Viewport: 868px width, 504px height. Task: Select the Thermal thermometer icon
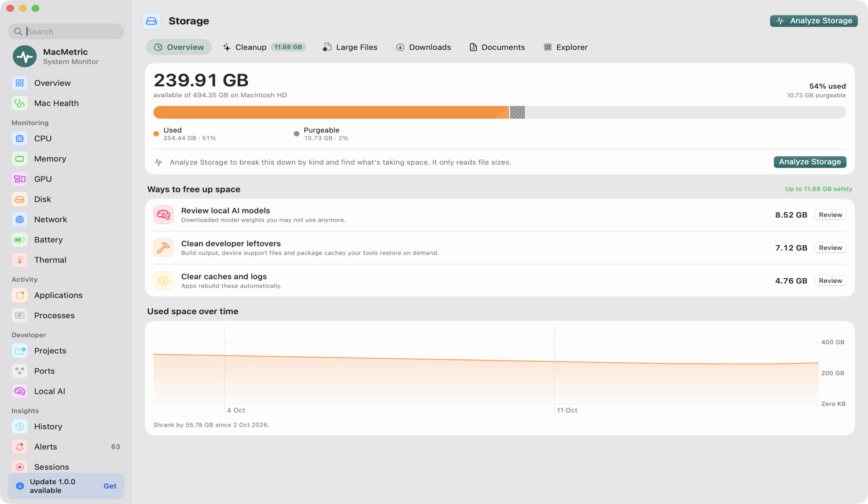click(x=20, y=260)
